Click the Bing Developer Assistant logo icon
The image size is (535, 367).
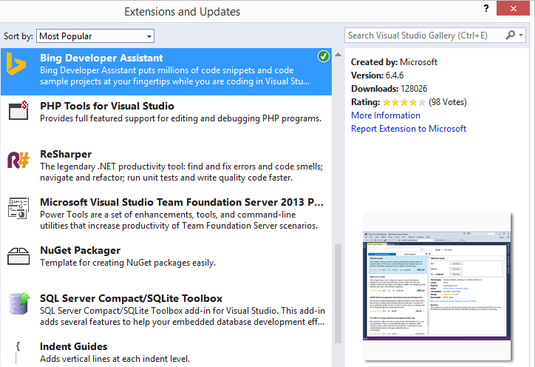coord(16,64)
